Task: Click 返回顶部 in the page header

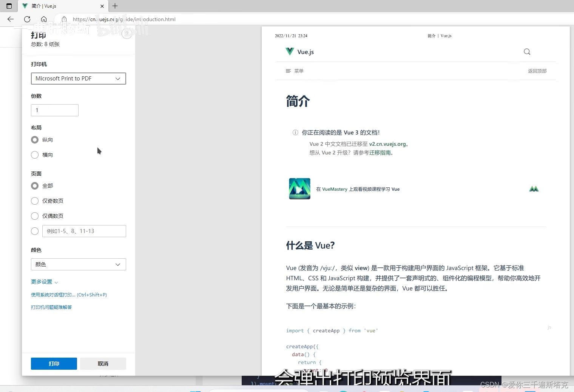Action: pyautogui.click(x=537, y=71)
